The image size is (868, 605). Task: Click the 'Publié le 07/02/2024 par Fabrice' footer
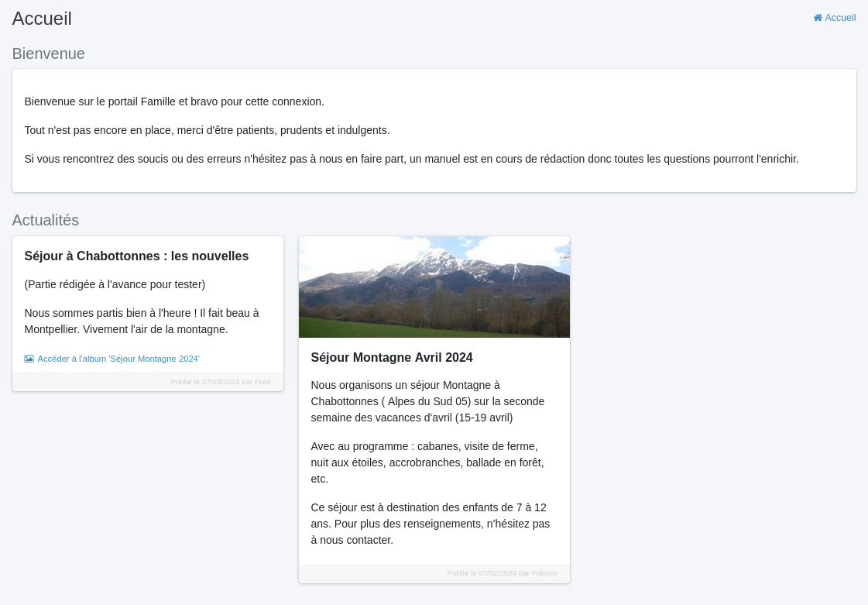(x=502, y=573)
